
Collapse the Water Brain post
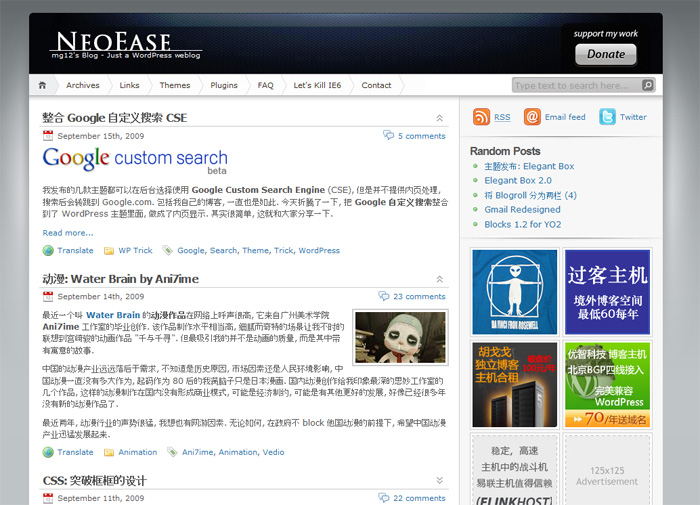click(x=440, y=279)
